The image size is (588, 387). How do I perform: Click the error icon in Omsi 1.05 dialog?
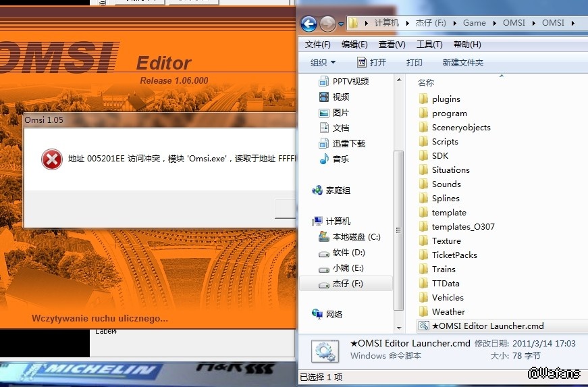tap(52, 159)
